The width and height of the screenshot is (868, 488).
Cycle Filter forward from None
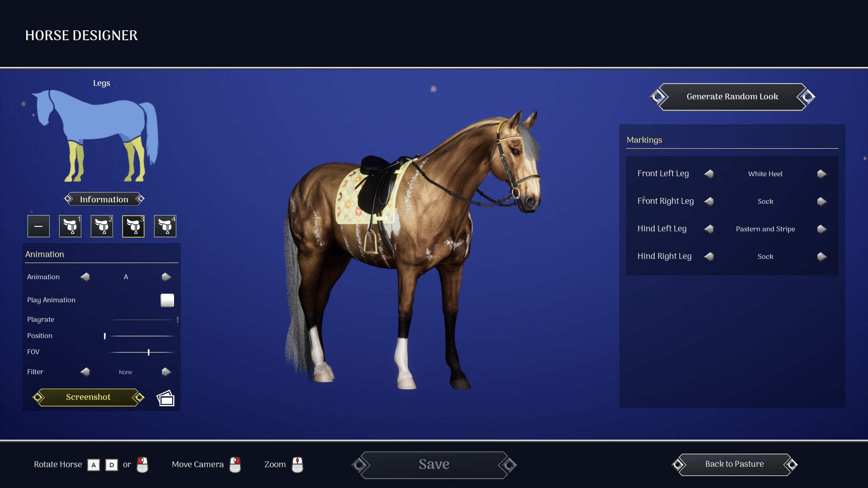pos(166,372)
